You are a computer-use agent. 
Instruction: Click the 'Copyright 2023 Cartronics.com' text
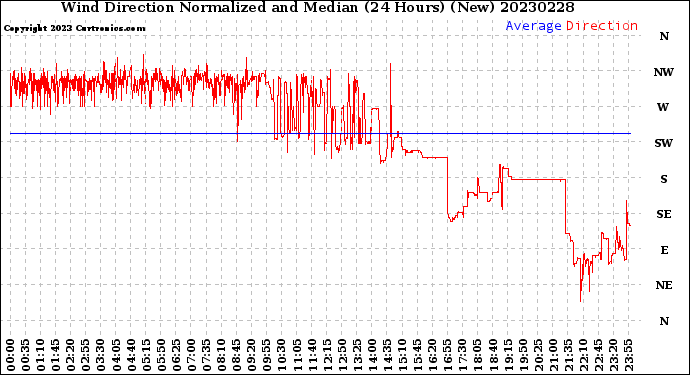click(74, 29)
